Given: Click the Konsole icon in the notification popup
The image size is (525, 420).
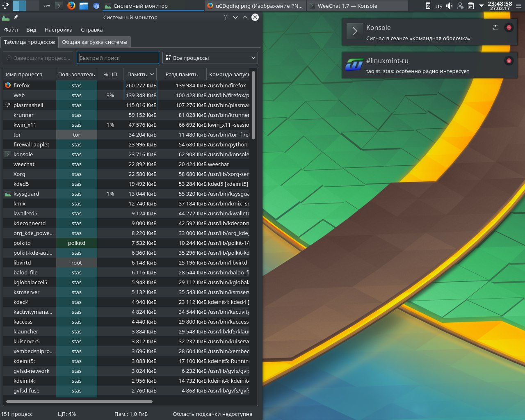Looking at the screenshot, I should pos(355,31).
